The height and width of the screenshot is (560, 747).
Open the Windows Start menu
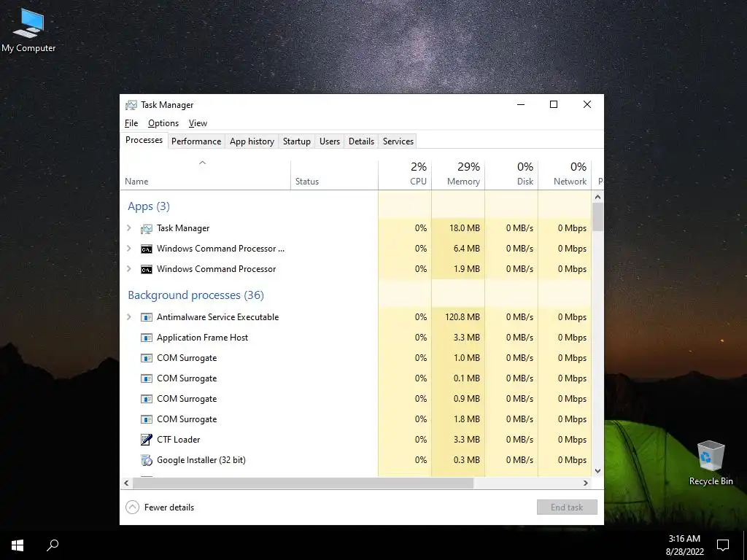[18, 545]
